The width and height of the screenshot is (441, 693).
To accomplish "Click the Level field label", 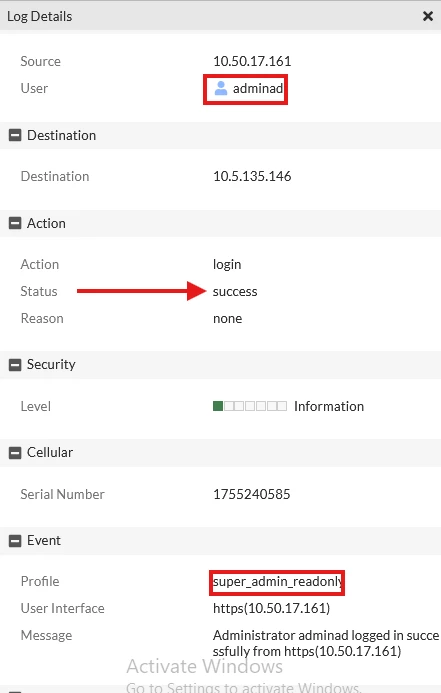I will pos(35,406).
